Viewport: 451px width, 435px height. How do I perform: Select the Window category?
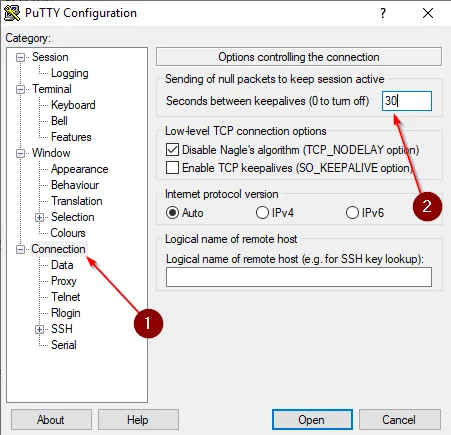click(x=51, y=153)
